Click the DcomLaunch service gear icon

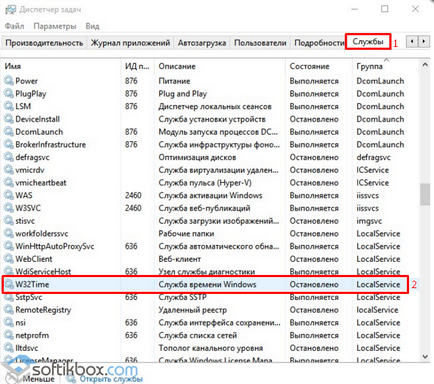[8, 131]
